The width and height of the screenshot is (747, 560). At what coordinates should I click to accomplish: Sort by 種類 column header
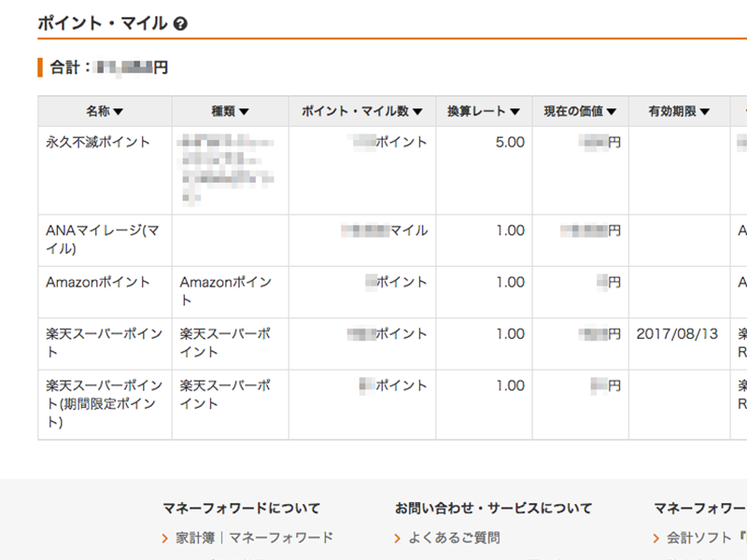230,111
